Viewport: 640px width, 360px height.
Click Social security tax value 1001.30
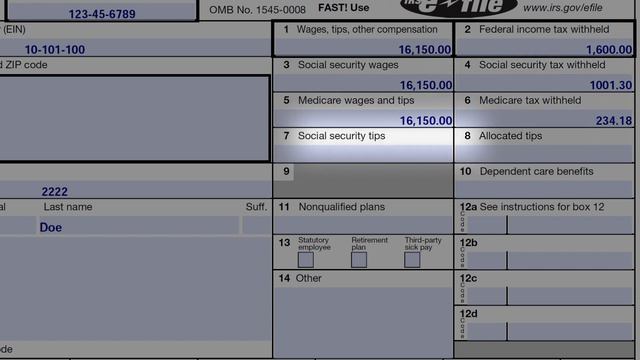(611, 85)
